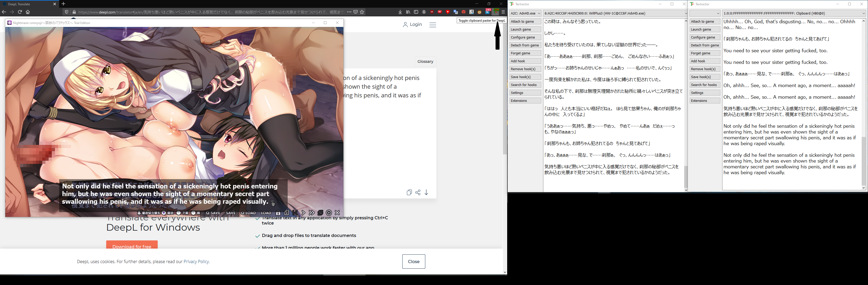Click Remove hook(s) in right Textractor
The image size is (868, 285).
coord(704,69)
